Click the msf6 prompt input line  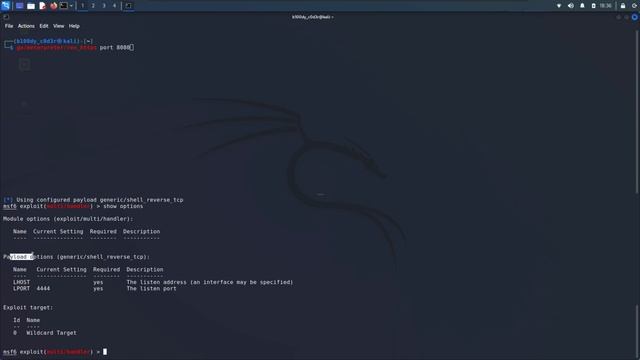pos(55,352)
